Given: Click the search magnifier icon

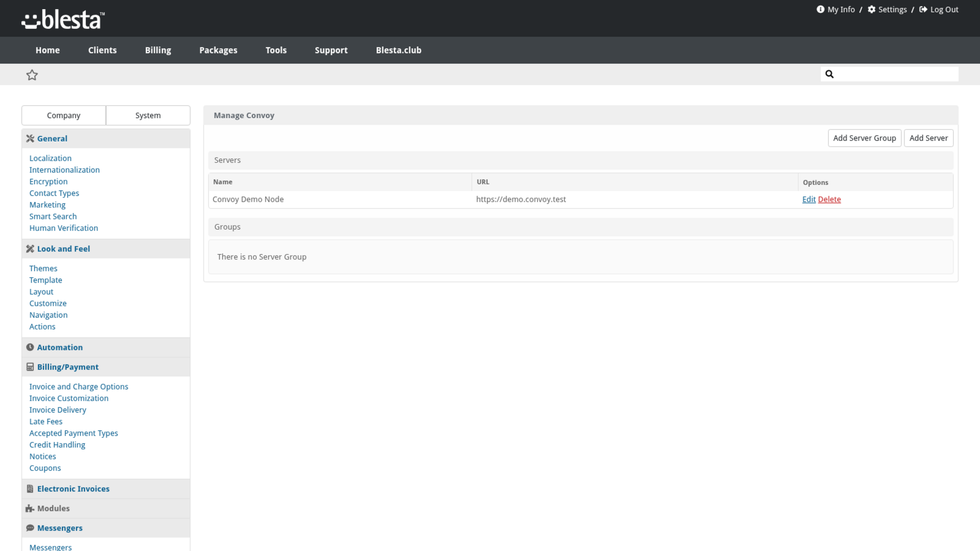Looking at the screenshot, I should pyautogui.click(x=829, y=74).
